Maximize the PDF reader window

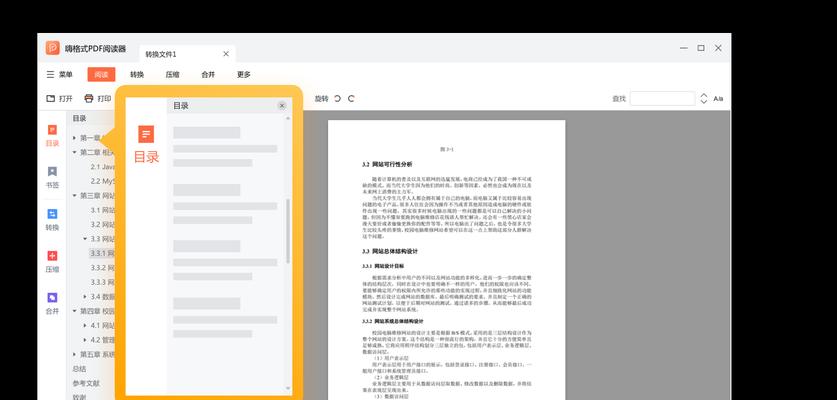click(x=701, y=48)
